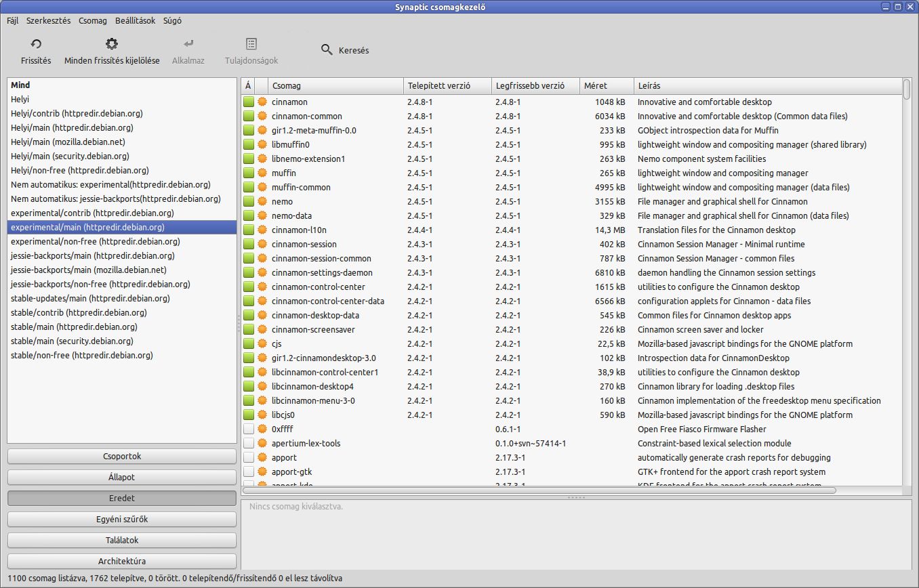919x588 pixels.
Task: Click the swirl icon beside libmuffin0
Action: coord(262,144)
